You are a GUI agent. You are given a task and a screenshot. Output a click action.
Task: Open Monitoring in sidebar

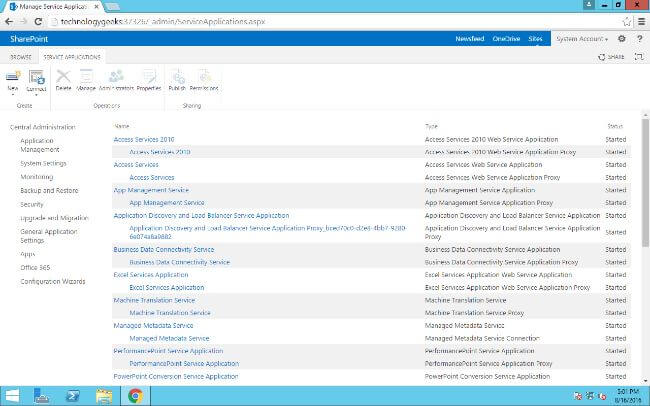pyautogui.click(x=36, y=177)
